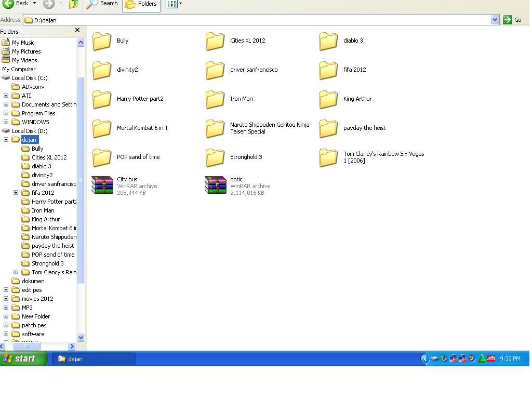Select the City bus WinRAR archive

[x=125, y=186]
